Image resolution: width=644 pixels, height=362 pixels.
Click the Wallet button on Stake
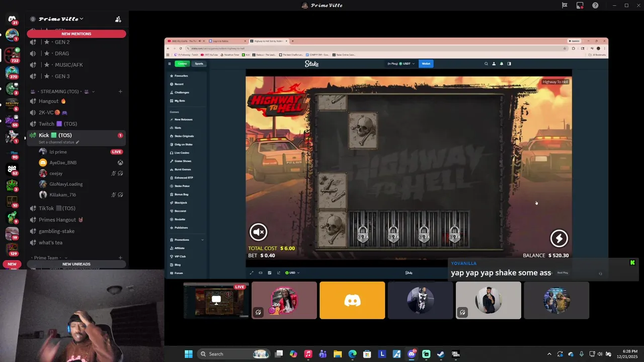pyautogui.click(x=426, y=64)
